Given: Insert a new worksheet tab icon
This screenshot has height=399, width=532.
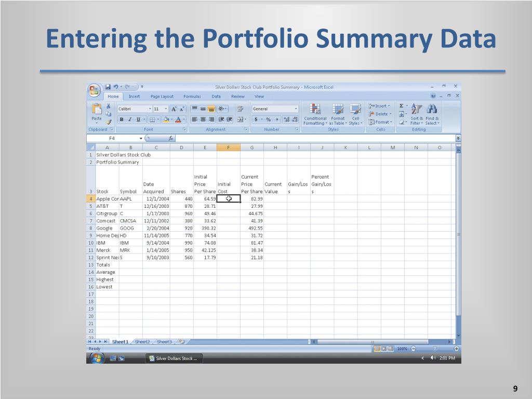Looking at the screenshot, I should point(182,342).
